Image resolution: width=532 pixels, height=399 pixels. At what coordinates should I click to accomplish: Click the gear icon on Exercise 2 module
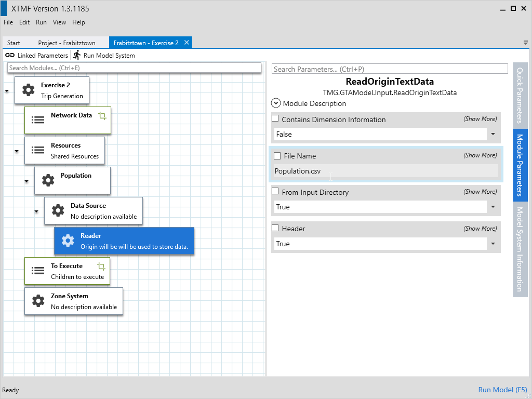click(28, 90)
